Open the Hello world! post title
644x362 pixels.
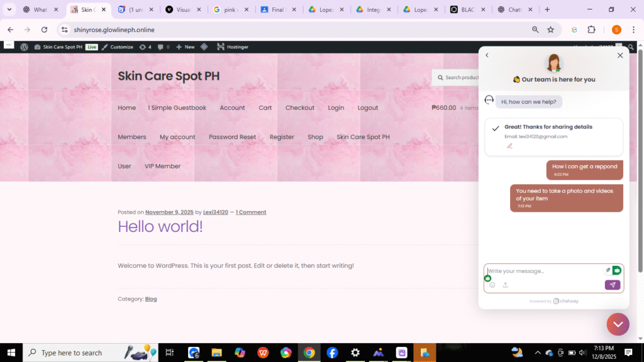point(160,226)
